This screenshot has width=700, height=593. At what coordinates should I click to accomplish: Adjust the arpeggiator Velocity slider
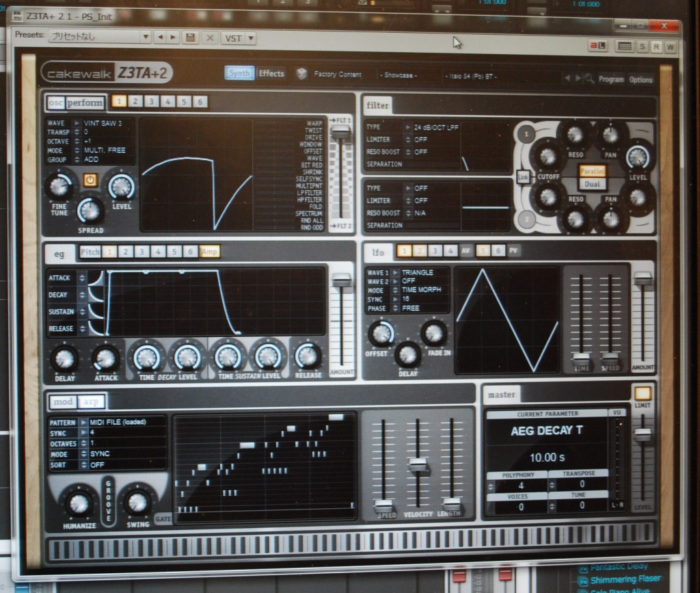tap(418, 464)
